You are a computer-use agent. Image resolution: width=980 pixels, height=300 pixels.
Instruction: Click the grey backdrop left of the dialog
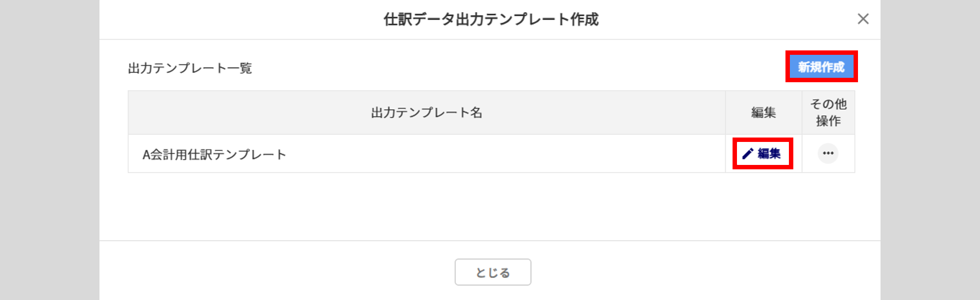pos(49,147)
